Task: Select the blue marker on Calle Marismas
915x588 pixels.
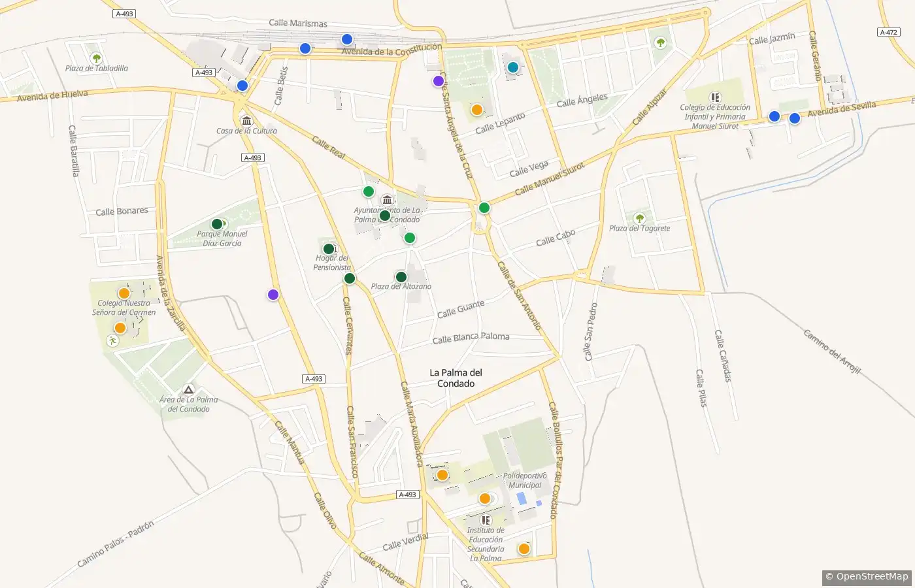Action: click(347, 39)
